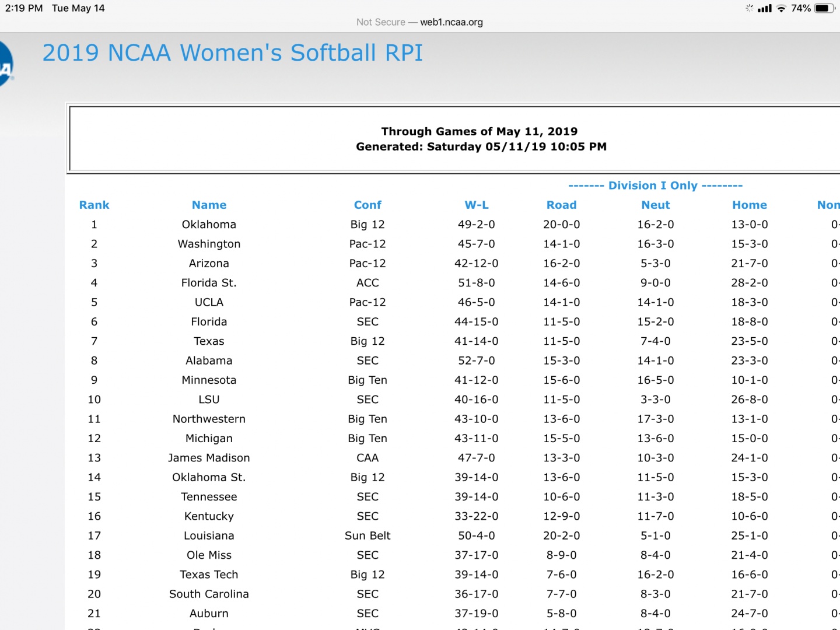Tap the Division I Only header label

click(x=655, y=185)
